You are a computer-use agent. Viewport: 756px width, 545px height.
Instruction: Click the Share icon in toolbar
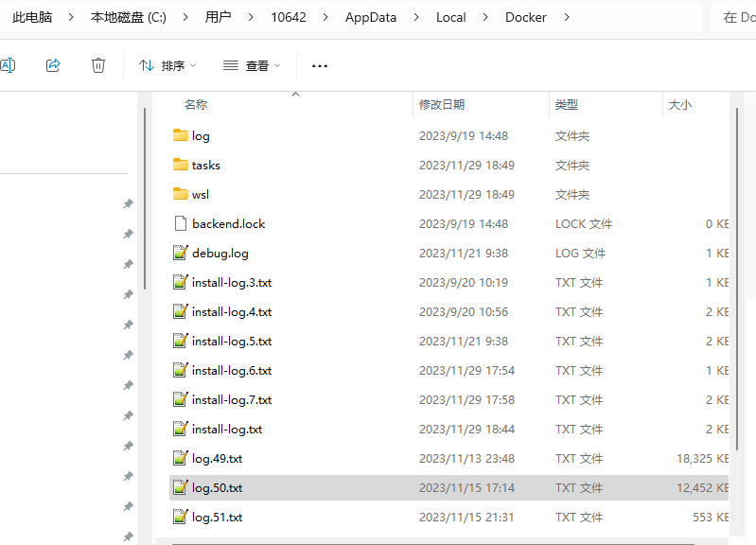[x=53, y=65]
